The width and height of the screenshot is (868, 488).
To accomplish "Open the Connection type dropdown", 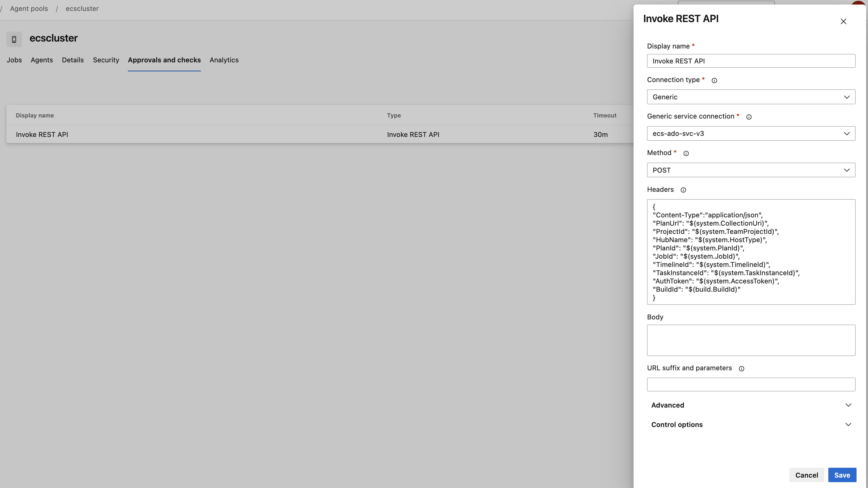I will (751, 96).
